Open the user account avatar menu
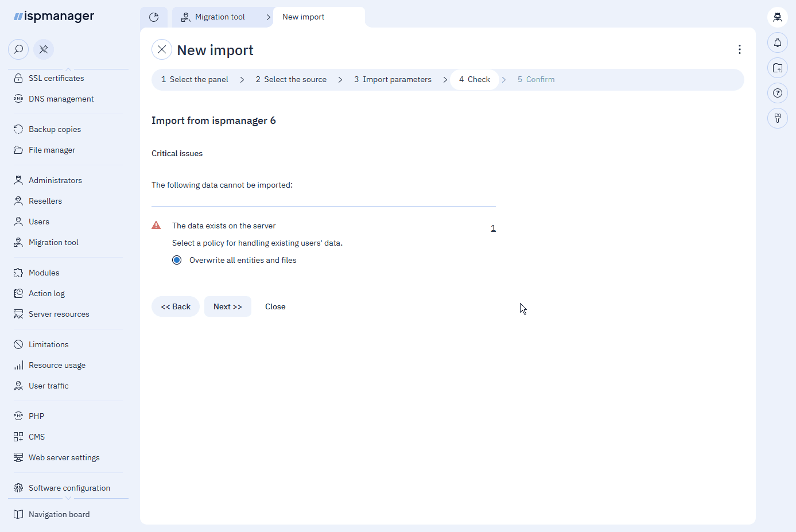The width and height of the screenshot is (796, 532). tap(778, 17)
